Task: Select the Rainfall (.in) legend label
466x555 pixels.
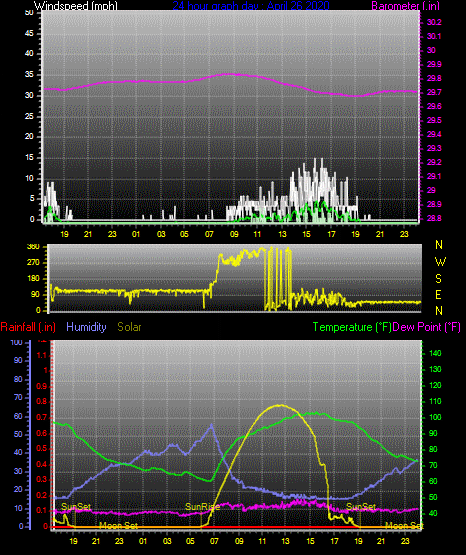Action: click(x=28, y=327)
